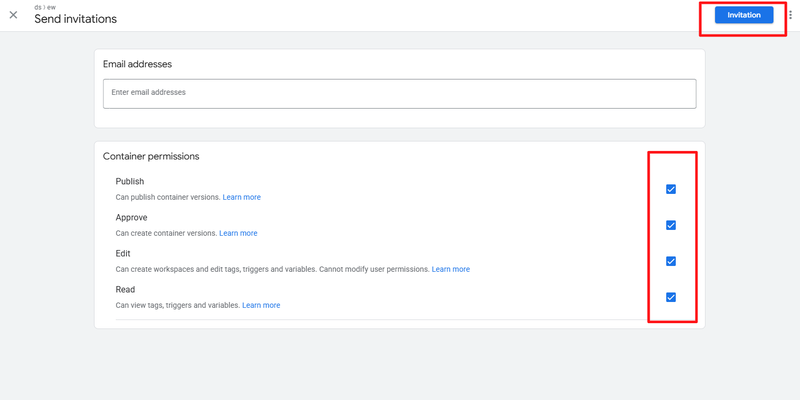Select the Publish permission label
The height and width of the screenshot is (400, 800).
130,182
